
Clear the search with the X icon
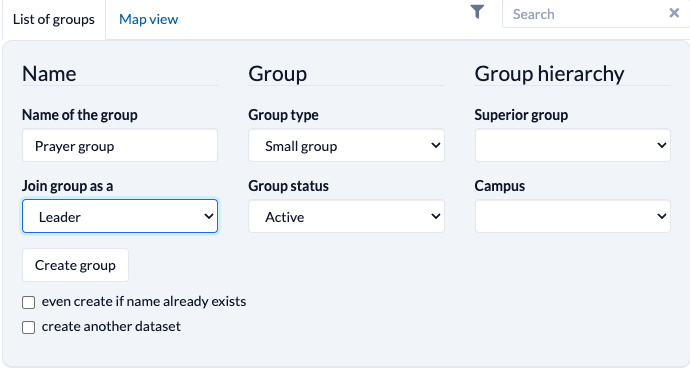pyautogui.click(x=674, y=13)
